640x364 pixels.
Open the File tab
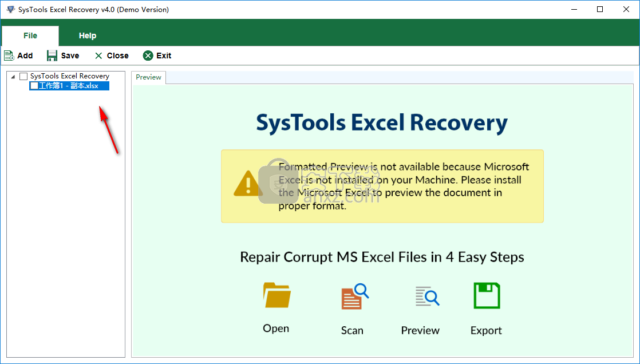tap(30, 36)
